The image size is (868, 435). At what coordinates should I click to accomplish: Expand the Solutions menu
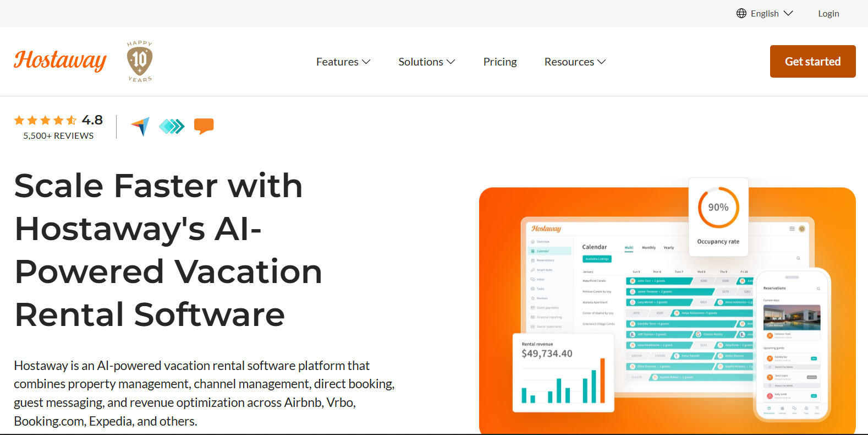[427, 62]
